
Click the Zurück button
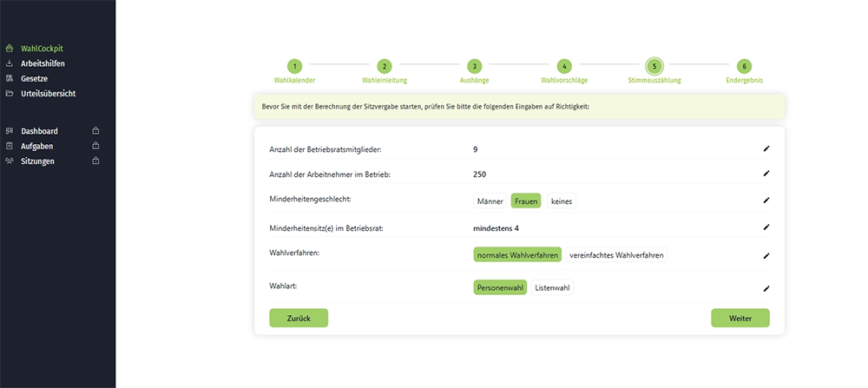(298, 318)
